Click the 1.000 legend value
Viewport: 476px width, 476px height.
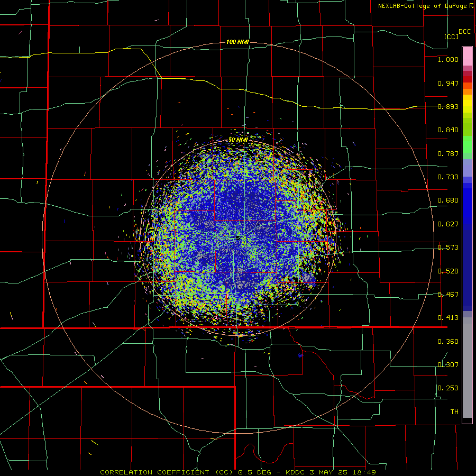(448, 59)
